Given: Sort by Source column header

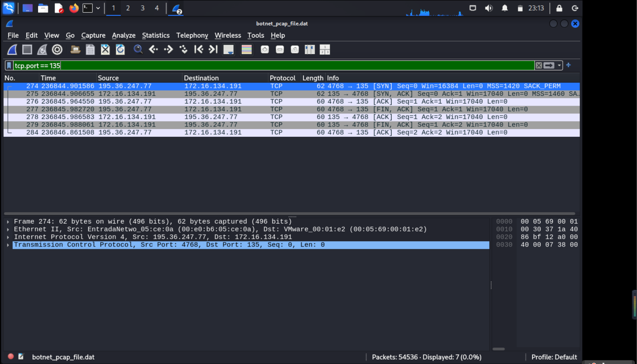Looking at the screenshot, I should (x=139, y=78).
